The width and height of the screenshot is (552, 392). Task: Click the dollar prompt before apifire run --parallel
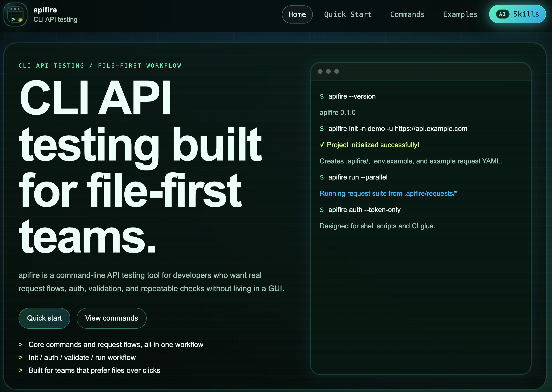pyautogui.click(x=322, y=177)
